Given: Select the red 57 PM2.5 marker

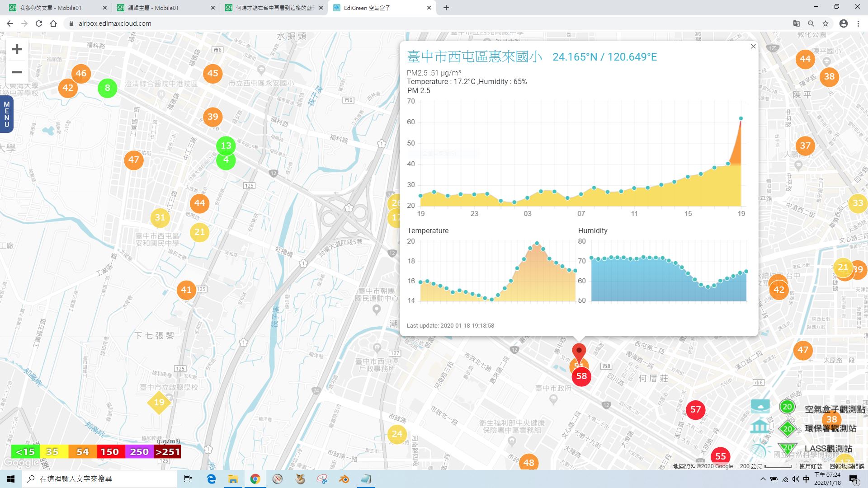Looking at the screenshot, I should (x=695, y=410).
